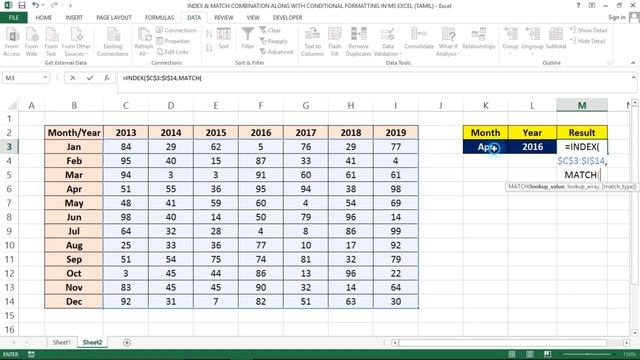Switch to the PAGE LAYOUT tab

pyautogui.click(x=114, y=18)
